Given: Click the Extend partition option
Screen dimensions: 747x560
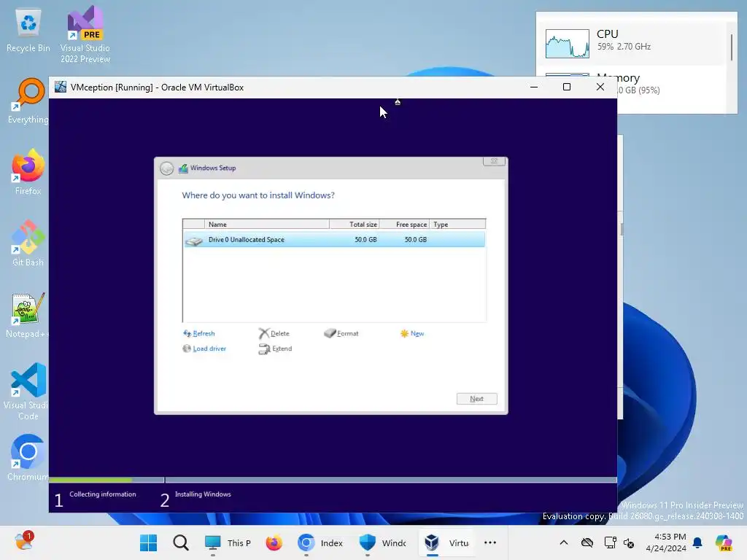Looking at the screenshot, I should pos(275,349).
